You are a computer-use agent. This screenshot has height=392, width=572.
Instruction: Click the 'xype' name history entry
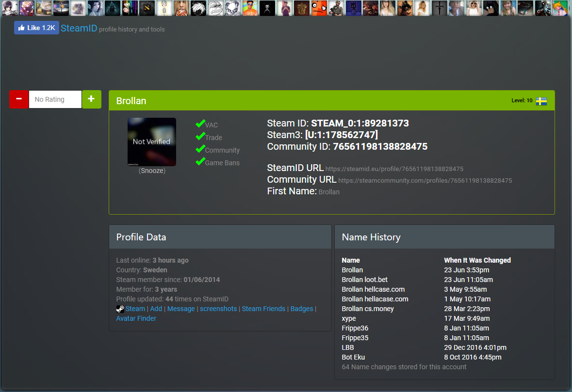pos(349,319)
